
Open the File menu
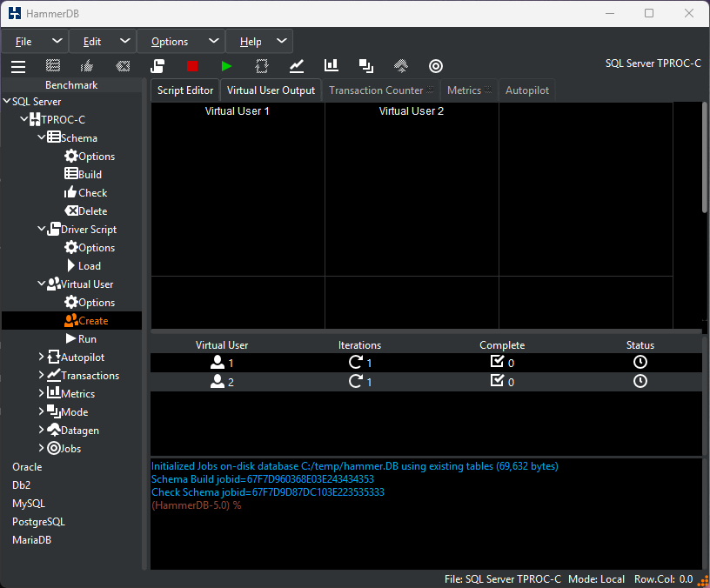pos(35,41)
